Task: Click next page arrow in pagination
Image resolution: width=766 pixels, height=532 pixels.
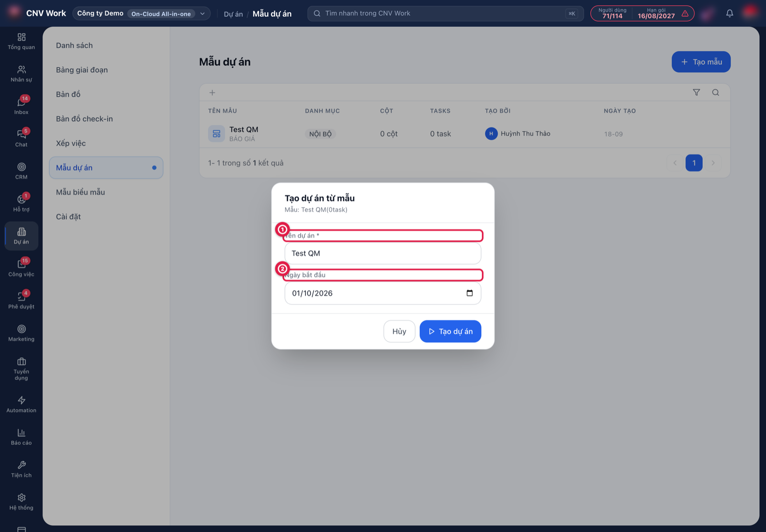Action: point(713,163)
